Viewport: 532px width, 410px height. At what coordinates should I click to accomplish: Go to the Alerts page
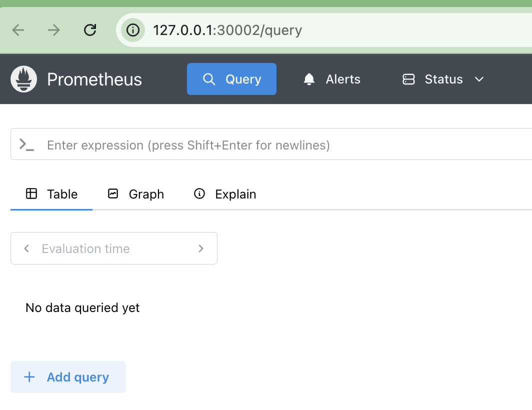coord(331,79)
